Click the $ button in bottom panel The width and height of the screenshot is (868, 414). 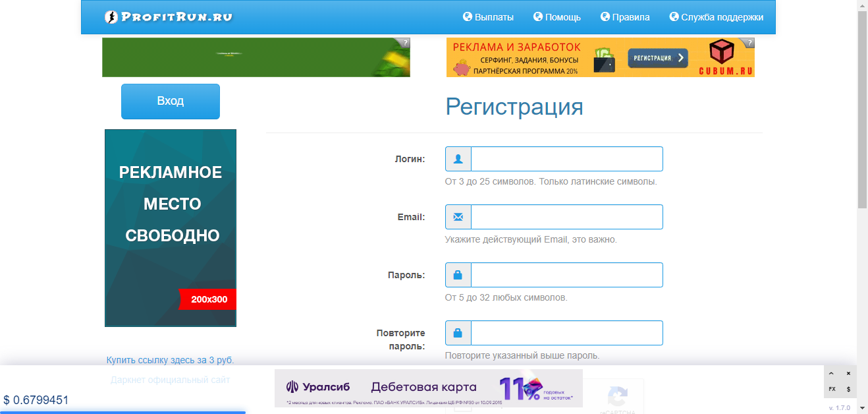click(x=848, y=389)
